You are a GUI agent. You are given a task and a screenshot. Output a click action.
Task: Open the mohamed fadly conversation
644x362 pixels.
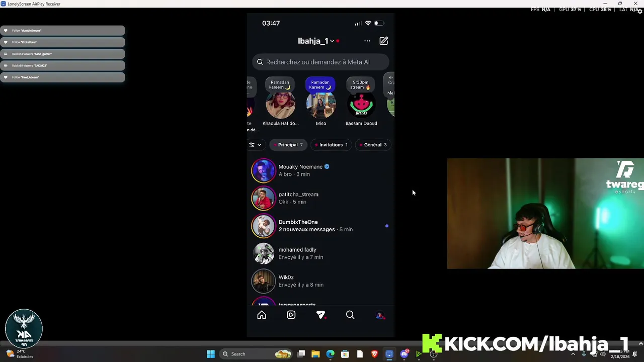coord(320,253)
